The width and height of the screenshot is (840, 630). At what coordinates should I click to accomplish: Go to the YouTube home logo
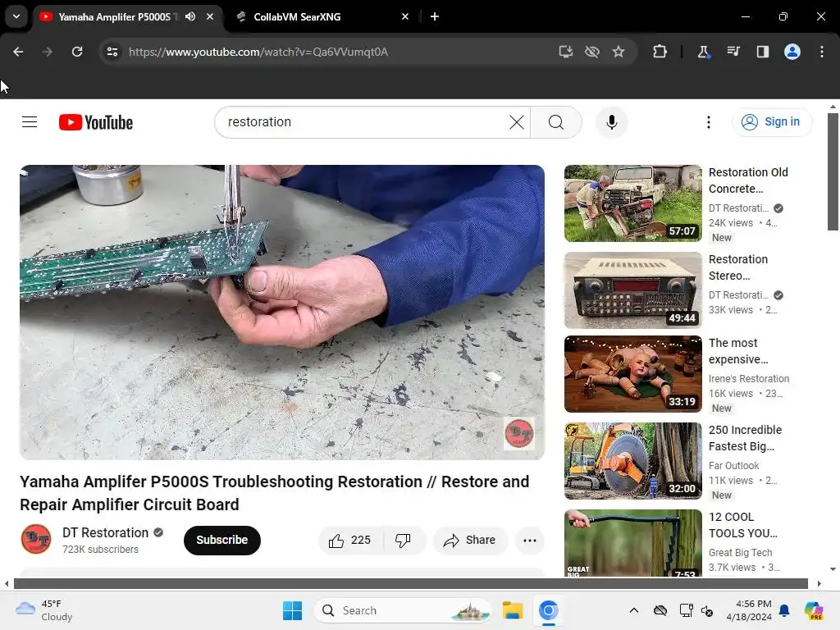tap(96, 122)
